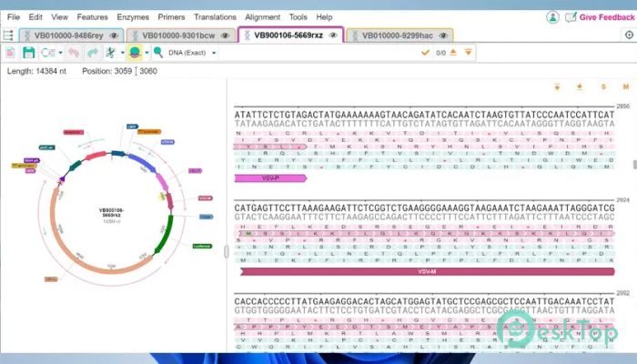Click the search text input field
Viewport: 637px width, 364px height.
click(x=318, y=53)
